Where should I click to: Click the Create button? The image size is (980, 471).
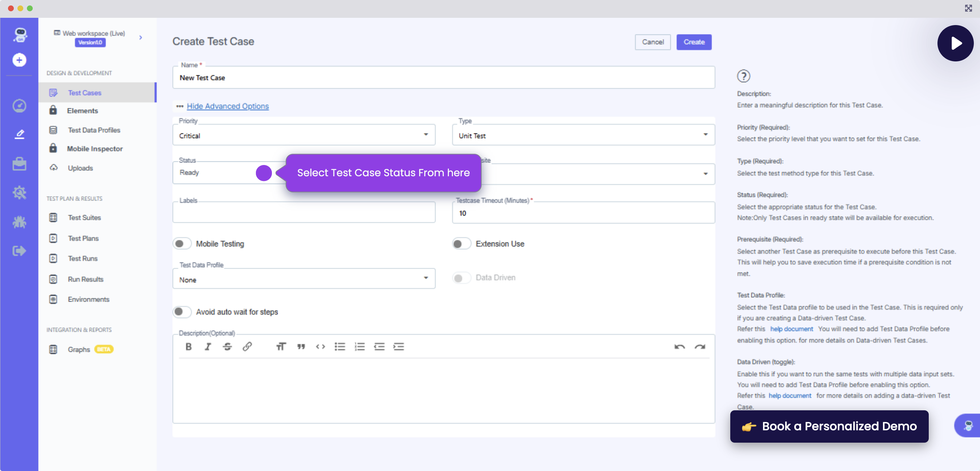694,42
